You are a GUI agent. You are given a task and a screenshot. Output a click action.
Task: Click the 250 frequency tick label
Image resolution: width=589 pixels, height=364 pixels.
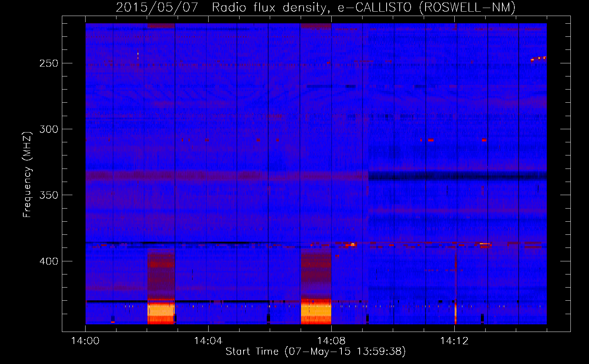point(49,63)
